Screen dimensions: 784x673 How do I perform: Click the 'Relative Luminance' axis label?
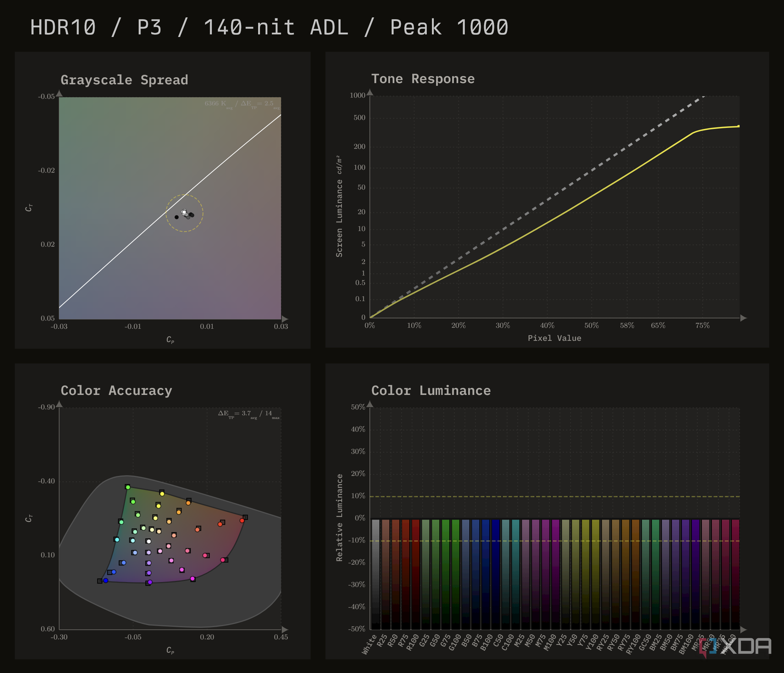click(339, 518)
